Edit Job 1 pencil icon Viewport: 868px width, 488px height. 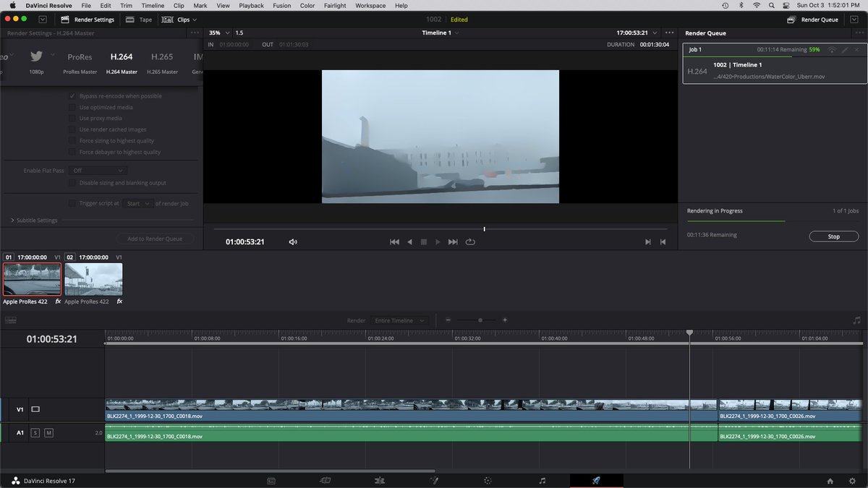coord(844,49)
